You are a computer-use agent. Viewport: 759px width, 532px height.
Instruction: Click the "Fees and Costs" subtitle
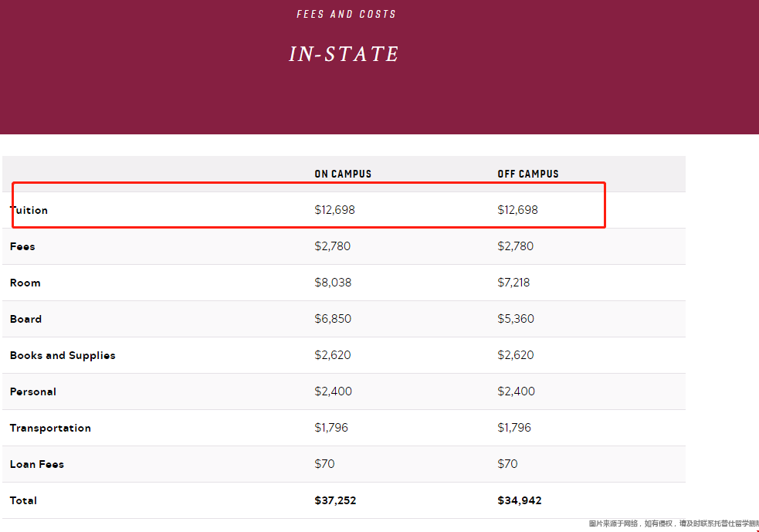point(346,14)
